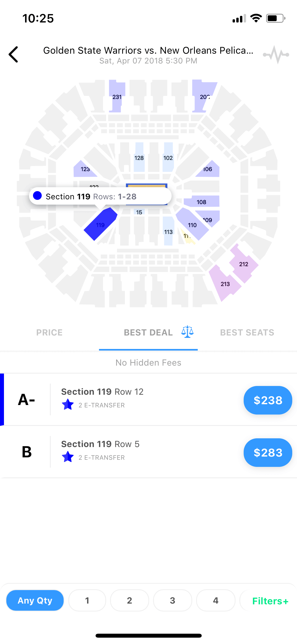Open the Section 119 Row 12 listing
297x644 pixels.
point(148,399)
